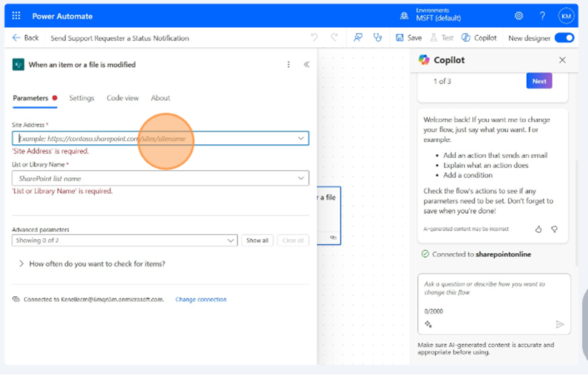The image size is (588, 382).
Task: Click the Test button
Action: click(442, 38)
